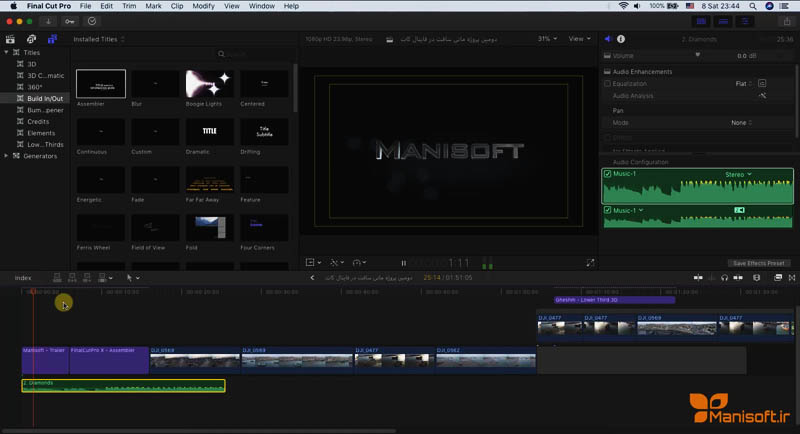Open the viewer View options dropdown
The height and width of the screenshot is (434, 800).
tap(580, 39)
